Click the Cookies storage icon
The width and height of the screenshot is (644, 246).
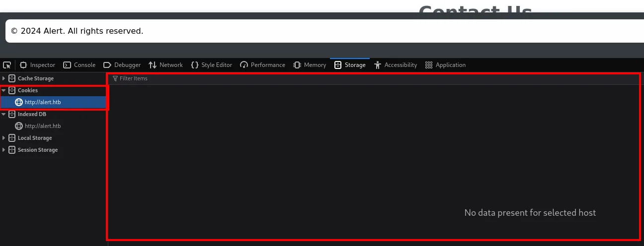coord(12,90)
